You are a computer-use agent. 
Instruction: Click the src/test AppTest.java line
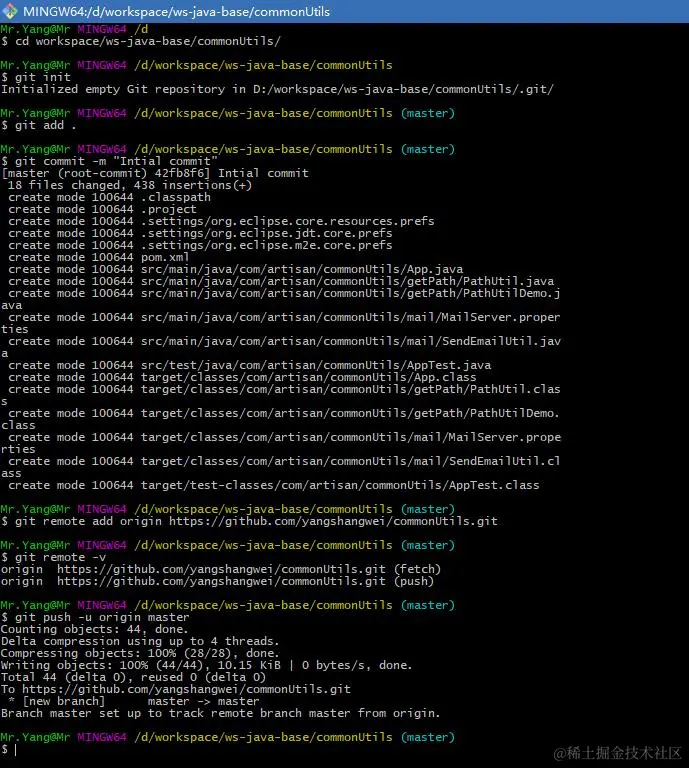click(250, 365)
